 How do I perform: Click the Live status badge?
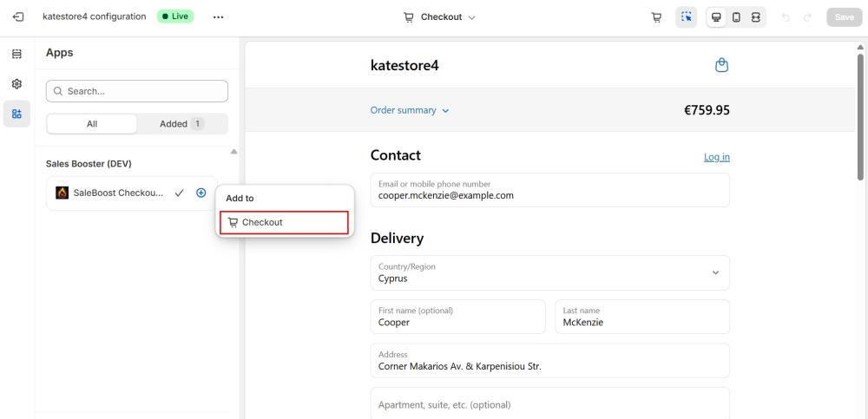point(175,16)
